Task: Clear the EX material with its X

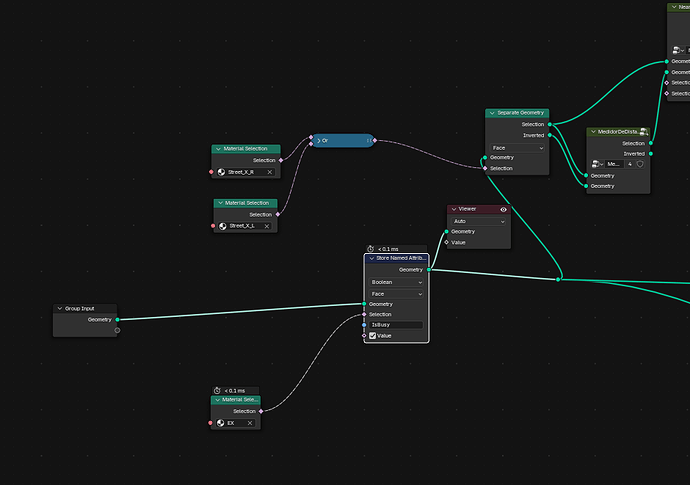Action: click(x=250, y=423)
